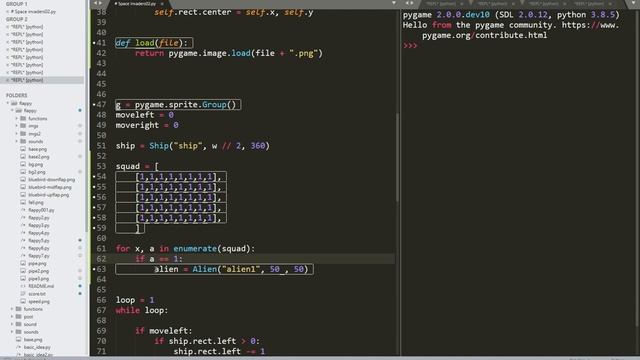Viewport: 640px width, 360px height.
Task: Open flappy7.py in the sidebar
Action: coord(39,256)
